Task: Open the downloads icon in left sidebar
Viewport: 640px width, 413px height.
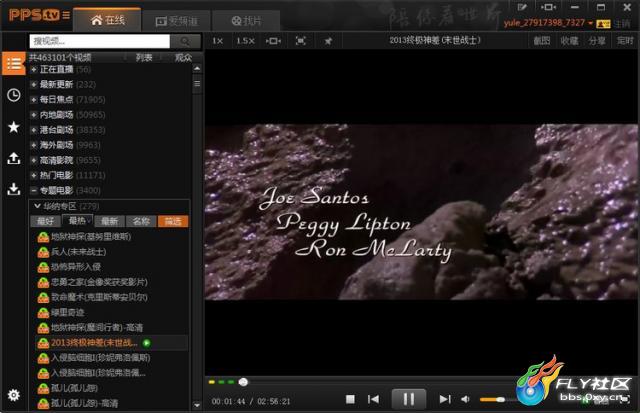Action: coord(14,189)
